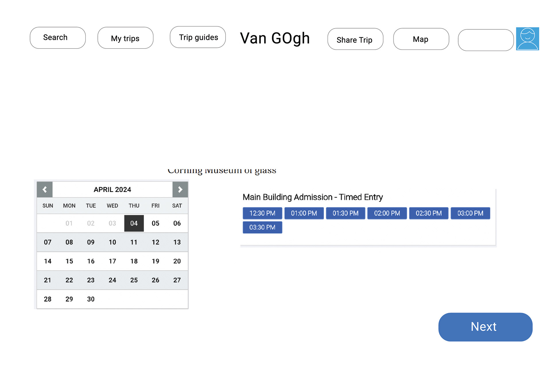Select April 04 in the calendar
551x392 pixels.
[134, 223]
